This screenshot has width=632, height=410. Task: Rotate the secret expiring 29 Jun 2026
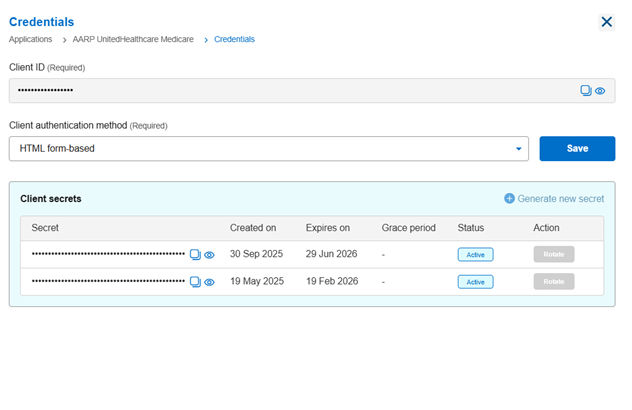pyautogui.click(x=554, y=254)
